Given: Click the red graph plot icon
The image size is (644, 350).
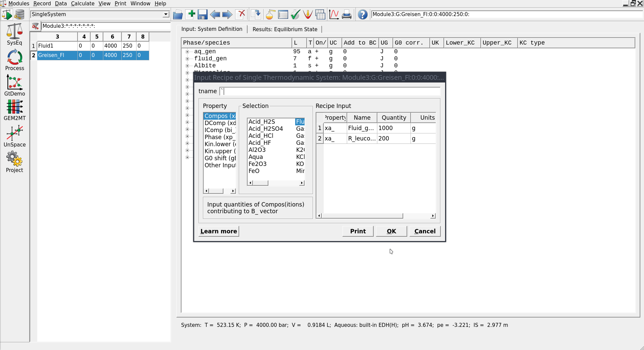Looking at the screenshot, I should [334, 14].
